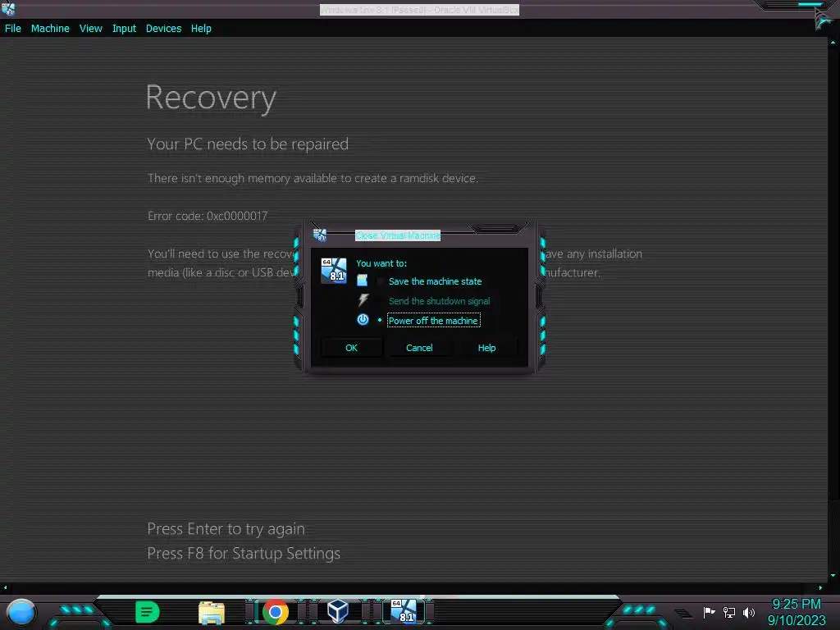Click the vertical scrollbar down arrow
This screenshot has height=630, width=840.
(x=833, y=575)
